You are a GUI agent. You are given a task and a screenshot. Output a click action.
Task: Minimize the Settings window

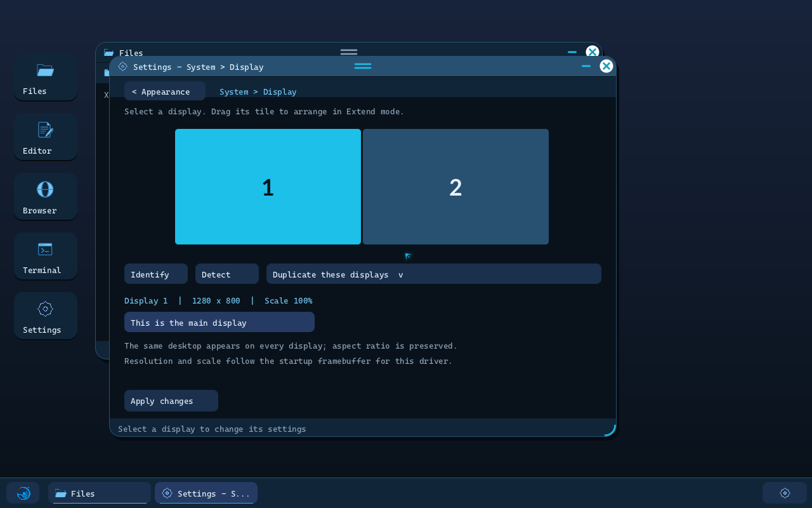[x=586, y=66]
